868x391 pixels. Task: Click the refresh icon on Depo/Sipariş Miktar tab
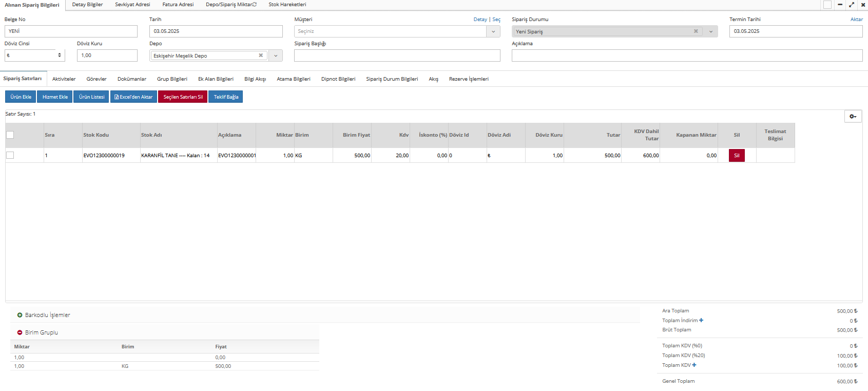(x=255, y=5)
